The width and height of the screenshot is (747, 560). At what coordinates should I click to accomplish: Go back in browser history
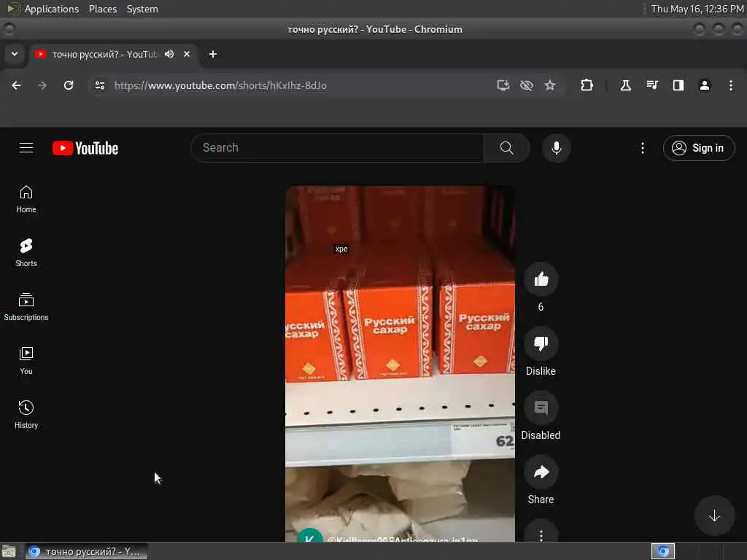click(x=16, y=85)
